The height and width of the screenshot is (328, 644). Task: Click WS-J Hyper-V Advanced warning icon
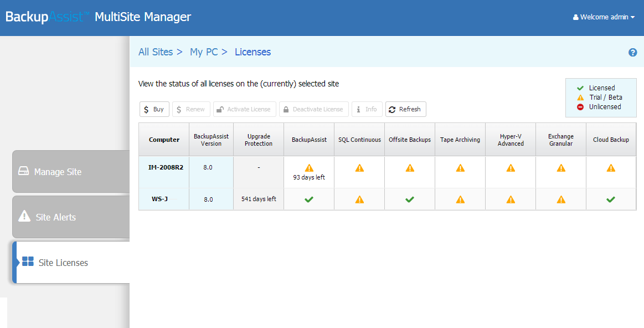(511, 199)
